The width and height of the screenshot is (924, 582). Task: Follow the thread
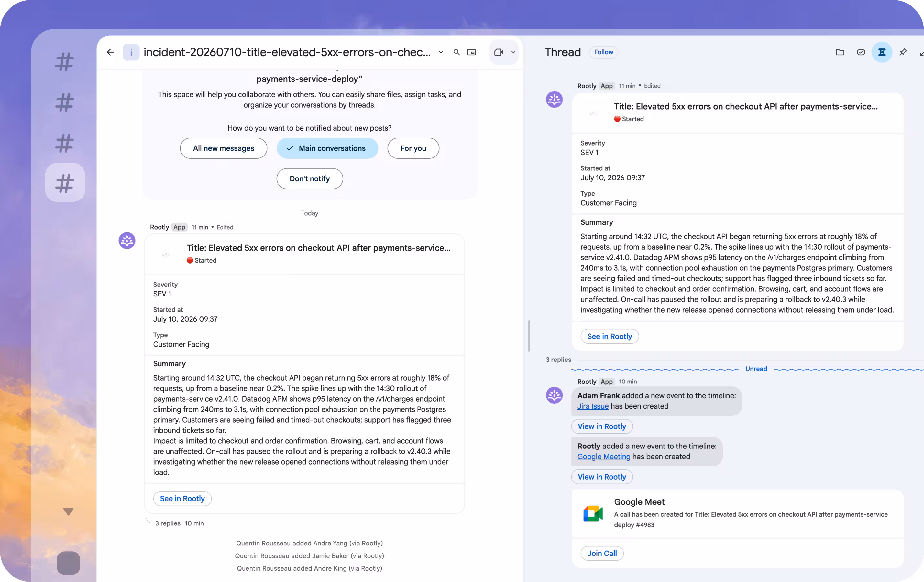604,52
